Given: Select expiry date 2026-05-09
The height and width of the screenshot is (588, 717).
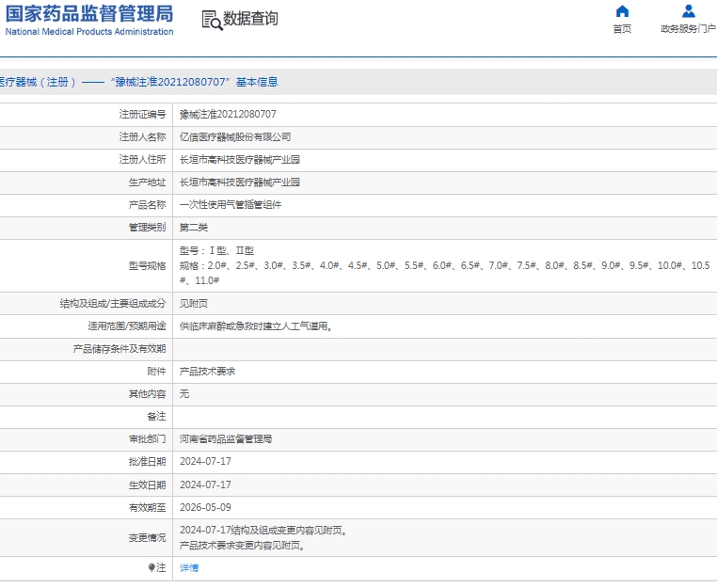Looking at the screenshot, I should pyautogui.click(x=205, y=507).
